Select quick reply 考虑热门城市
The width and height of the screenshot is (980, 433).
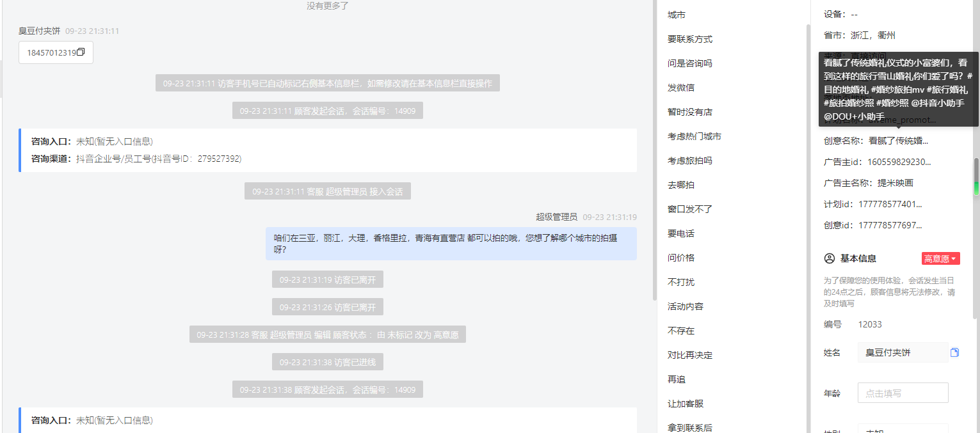coord(695,136)
